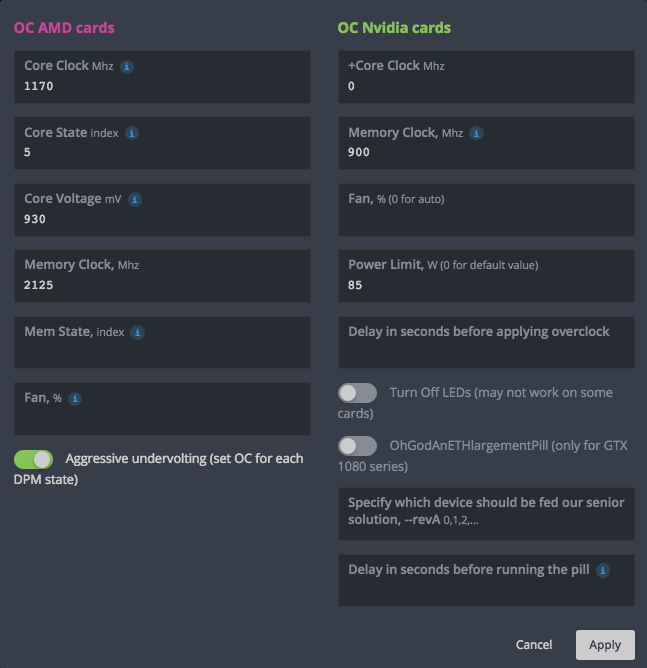Click the Nvidia Fan % input

click(x=486, y=219)
